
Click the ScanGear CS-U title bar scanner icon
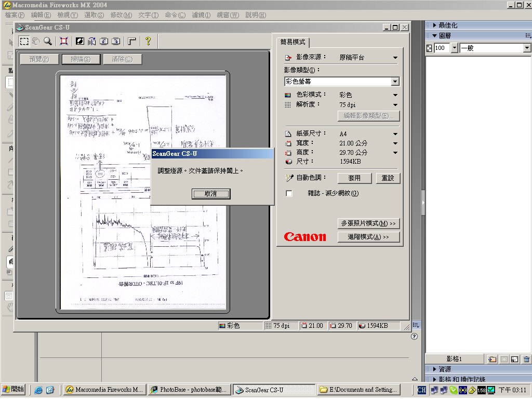(20, 28)
